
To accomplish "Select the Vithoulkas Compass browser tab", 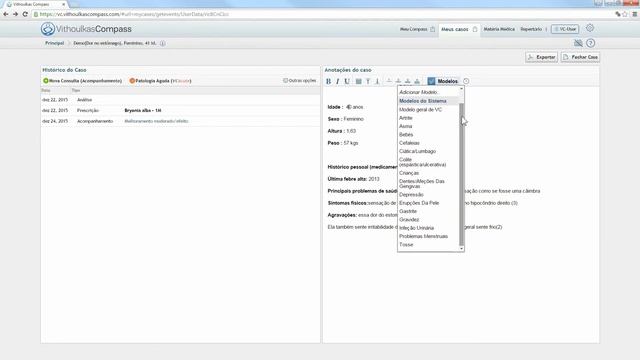I will pyautogui.click(x=35, y=4).
